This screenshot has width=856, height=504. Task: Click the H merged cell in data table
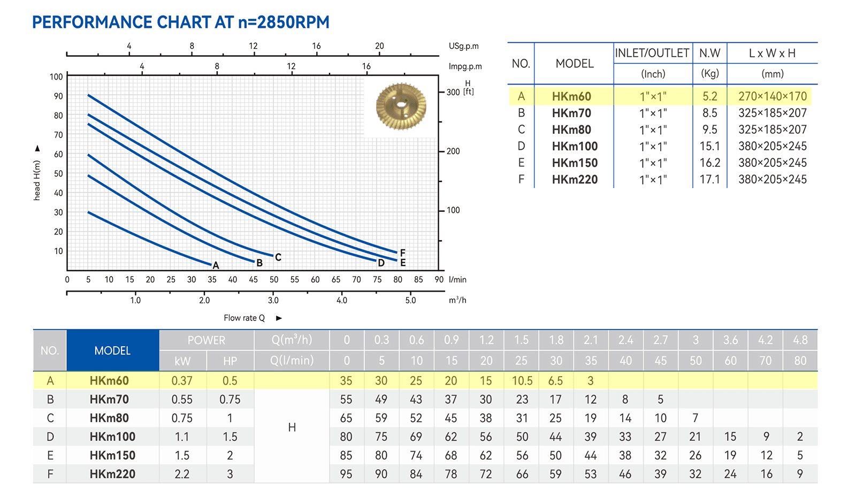pos(292,427)
